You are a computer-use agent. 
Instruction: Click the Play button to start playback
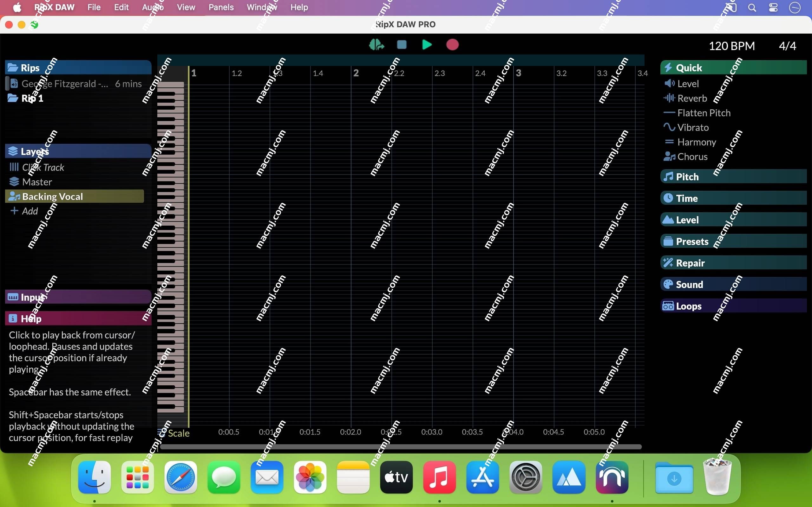(427, 45)
